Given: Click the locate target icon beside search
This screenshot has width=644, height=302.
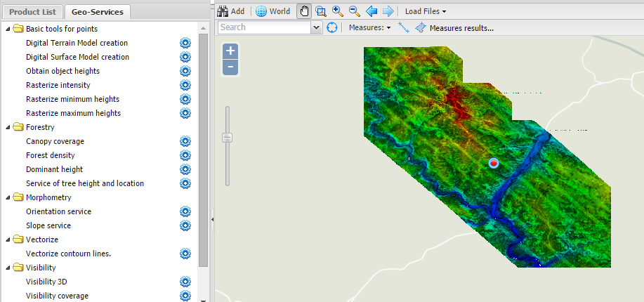Looking at the screenshot, I should tap(332, 27).
